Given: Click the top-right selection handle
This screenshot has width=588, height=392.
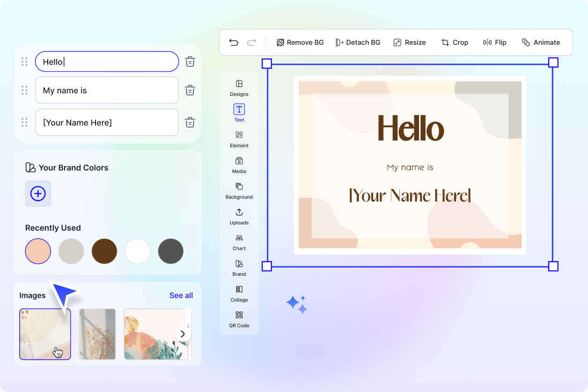Looking at the screenshot, I should (x=553, y=63).
